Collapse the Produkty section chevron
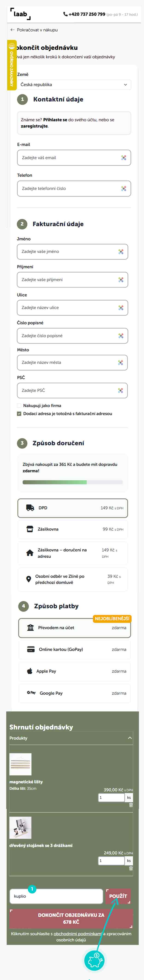This screenshot has height=980, width=144. pyautogui.click(x=129, y=738)
